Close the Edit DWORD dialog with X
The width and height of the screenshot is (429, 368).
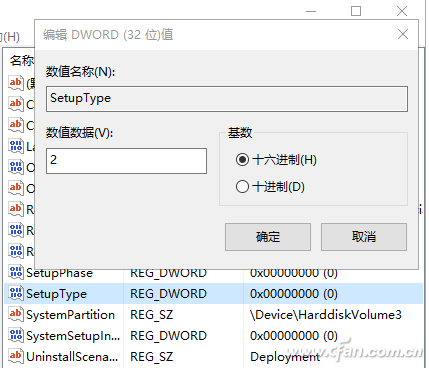pyautogui.click(x=403, y=34)
